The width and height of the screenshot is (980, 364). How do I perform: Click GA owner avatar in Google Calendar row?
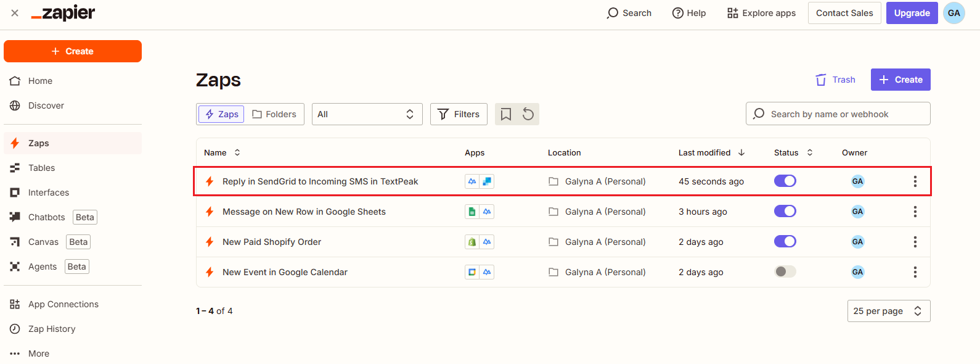(857, 272)
